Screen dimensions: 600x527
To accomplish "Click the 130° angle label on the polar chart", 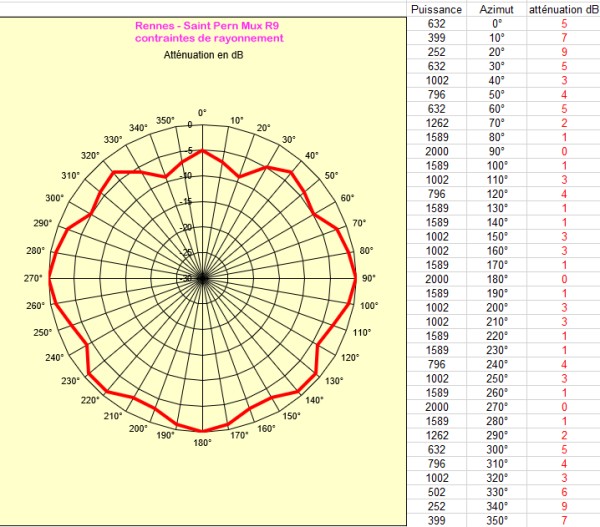I will pyautogui.click(x=334, y=381).
